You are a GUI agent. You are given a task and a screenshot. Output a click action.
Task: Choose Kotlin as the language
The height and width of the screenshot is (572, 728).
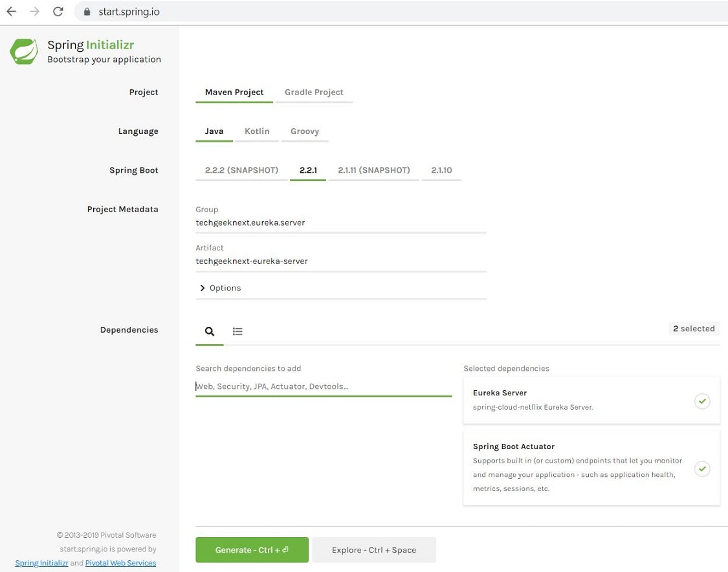257,131
